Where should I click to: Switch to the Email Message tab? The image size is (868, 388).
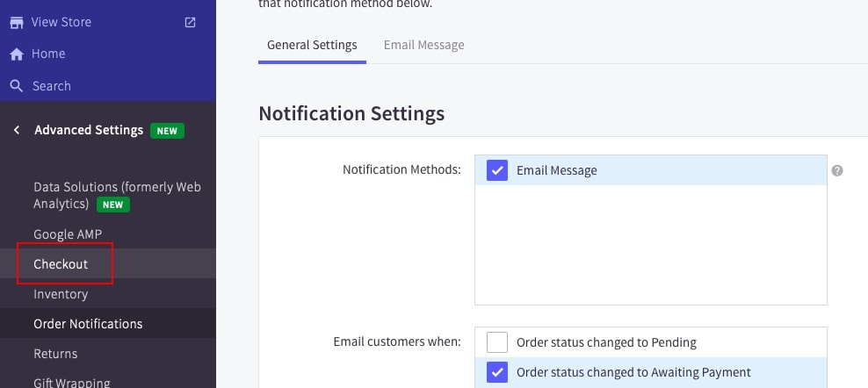(423, 45)
